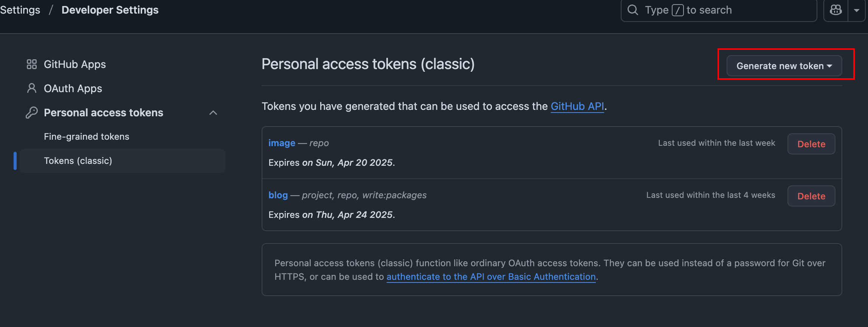
Task: Open OAuth Apps settings page
Action: click(73, 88)
